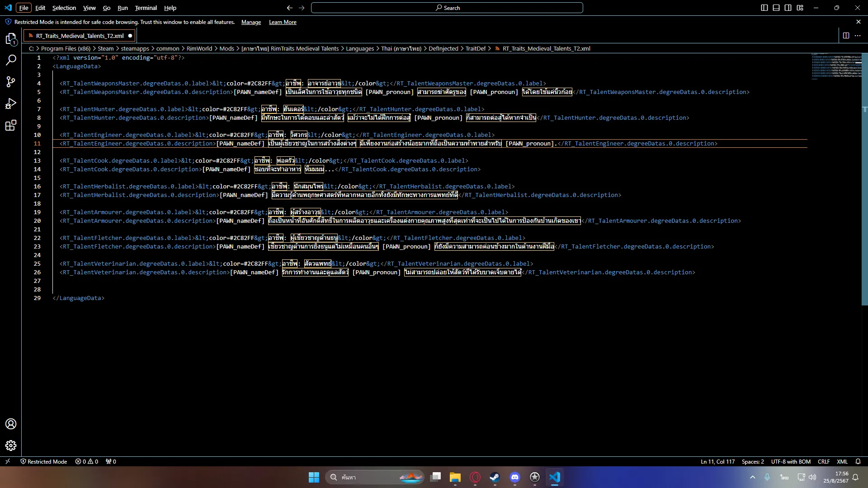Toggle the Primary Side Bar layout
The image size is (868, 488).
coord(764,8)
